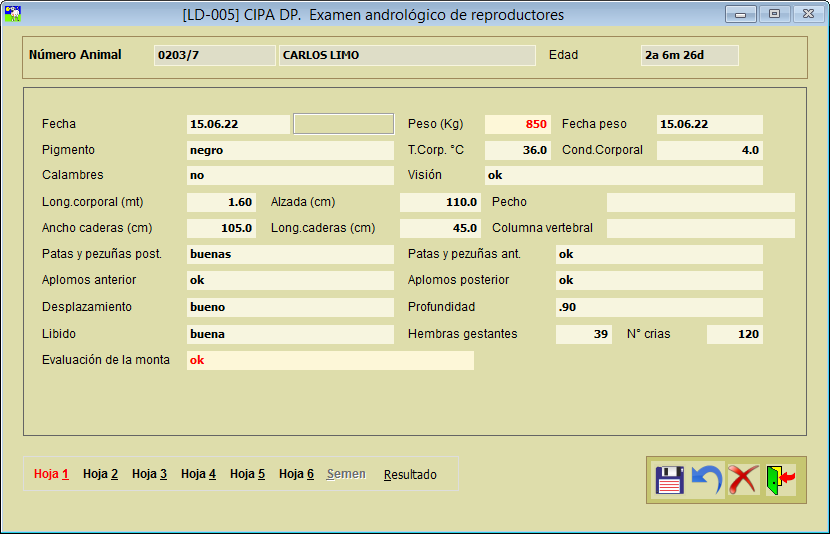Switch to Hoja 2 tab

point(100,474)
